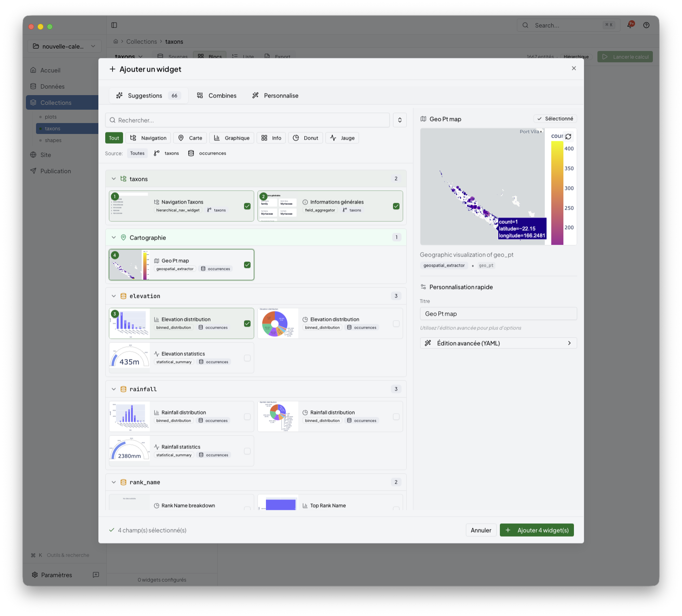Click the Titre input field
The width and height of the screenshot is (682, 616).
tap(498, 314)
